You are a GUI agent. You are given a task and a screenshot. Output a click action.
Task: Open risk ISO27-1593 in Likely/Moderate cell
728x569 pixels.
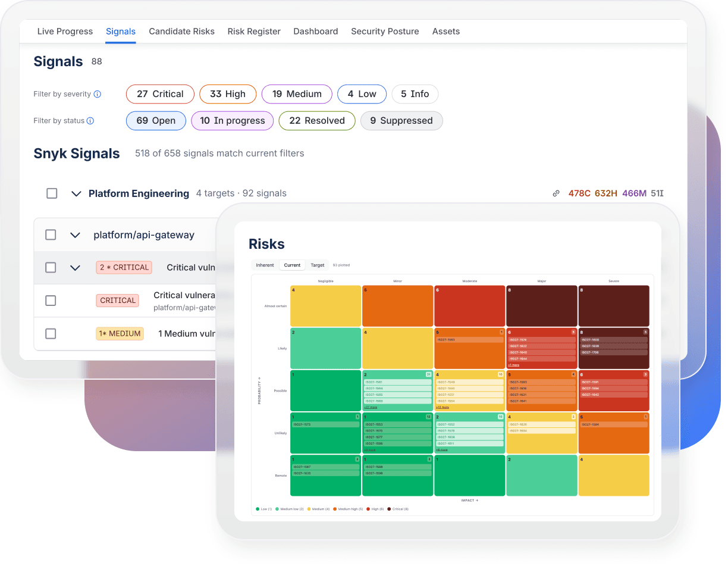pyautogui.click(x=469, y=340)
